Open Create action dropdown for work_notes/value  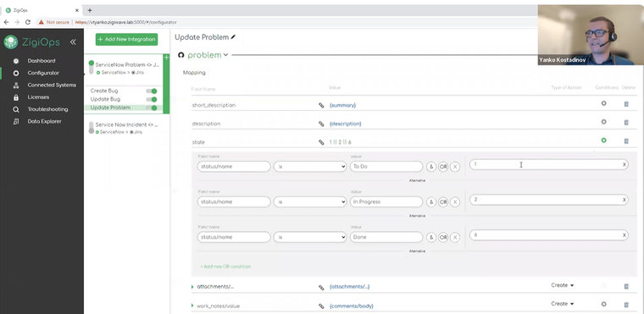pyautogui.click(x=563, y=304)
